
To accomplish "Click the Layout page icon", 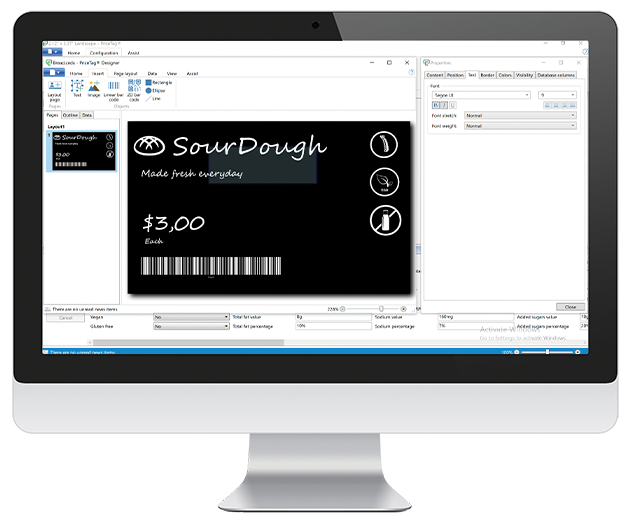I will [54, 91].
